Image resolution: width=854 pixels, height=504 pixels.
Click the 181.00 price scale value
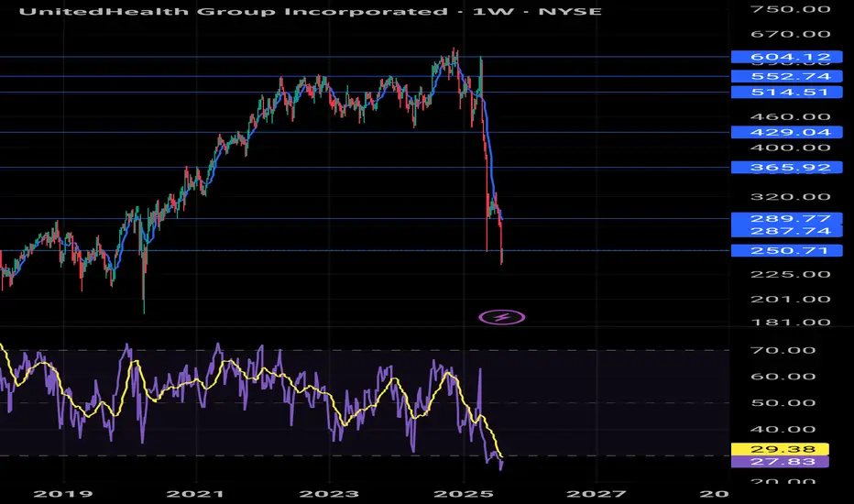click(790, 322)
